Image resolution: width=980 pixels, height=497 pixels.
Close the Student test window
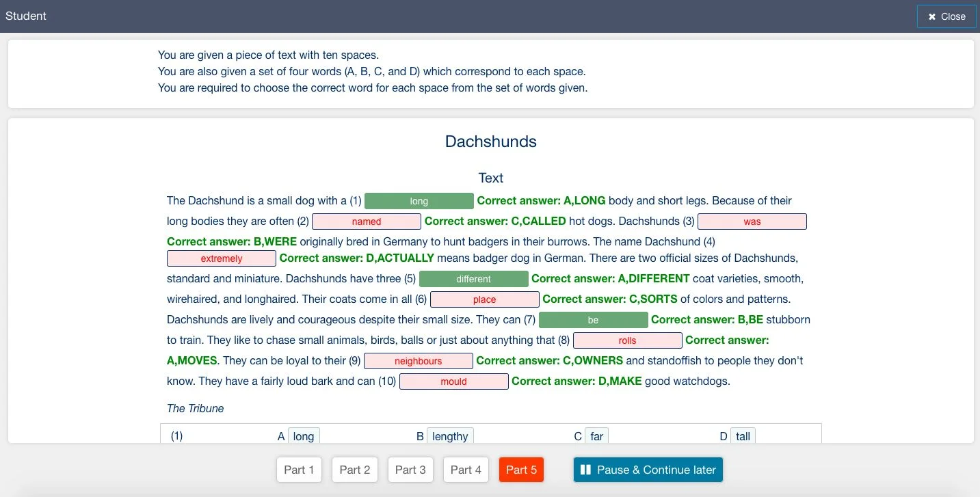tap(946, 16)
